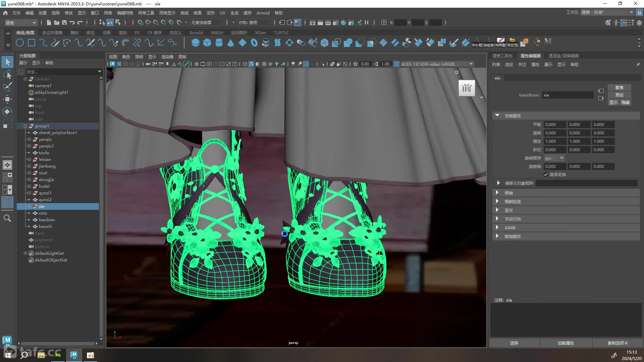644x362 pixels.
Task: Click the Focus button in Attribute Editor
Action: (619, 87)
